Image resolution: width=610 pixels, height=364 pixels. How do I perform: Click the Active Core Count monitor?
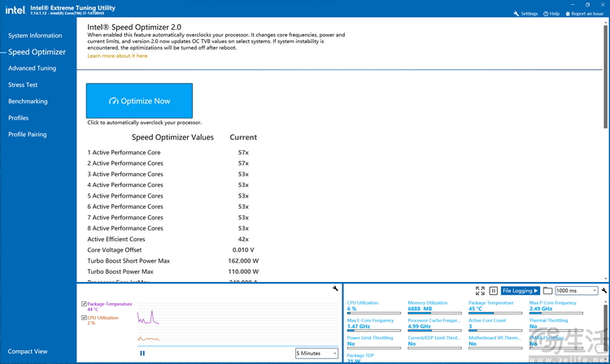495,325
